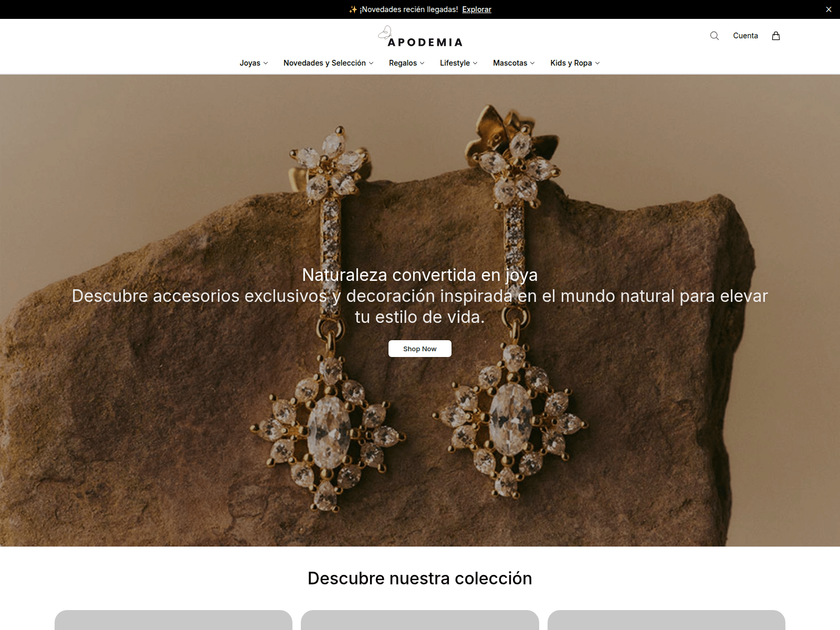Click the Apodemia butterfly logo
The image size is (840, 630).
pos(420,36)
